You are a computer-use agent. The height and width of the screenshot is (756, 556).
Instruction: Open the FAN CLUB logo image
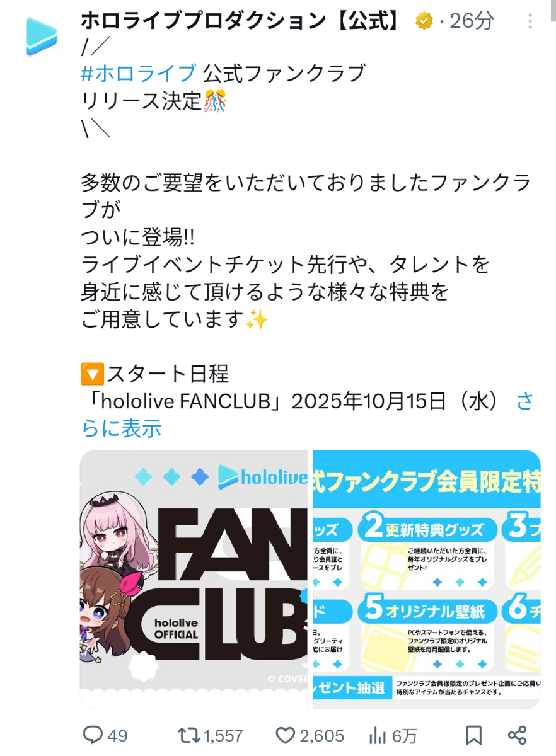(x=194, y=579)
